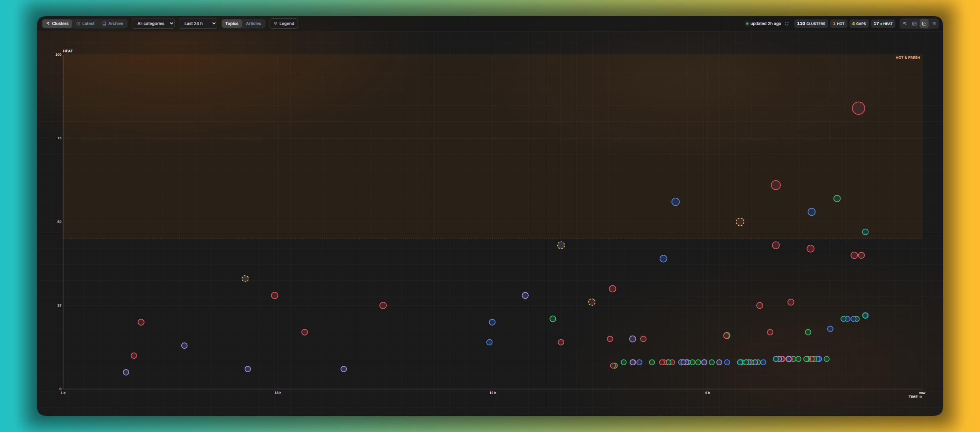Show the Legend panel
This screenshot has height=432, width=980.
[284, 24]
